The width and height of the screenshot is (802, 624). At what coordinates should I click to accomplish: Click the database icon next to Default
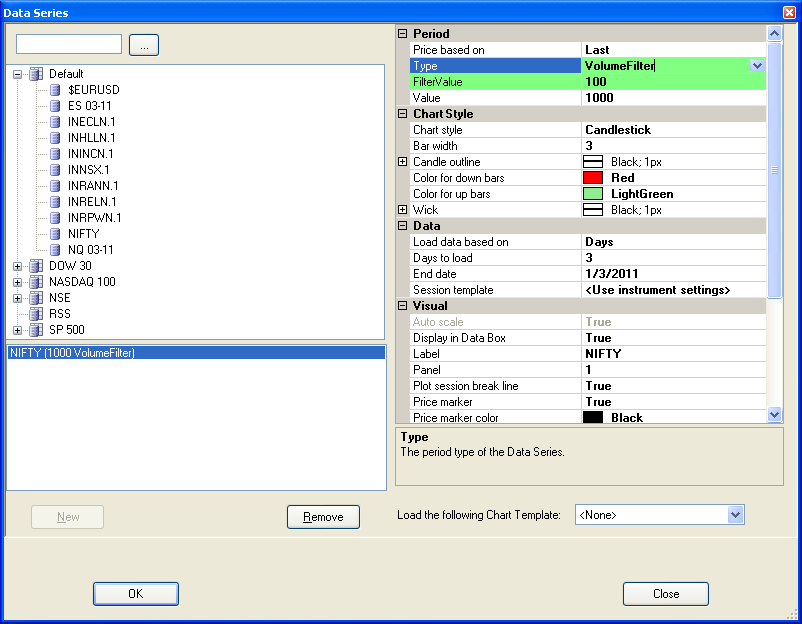pos(36,74)
